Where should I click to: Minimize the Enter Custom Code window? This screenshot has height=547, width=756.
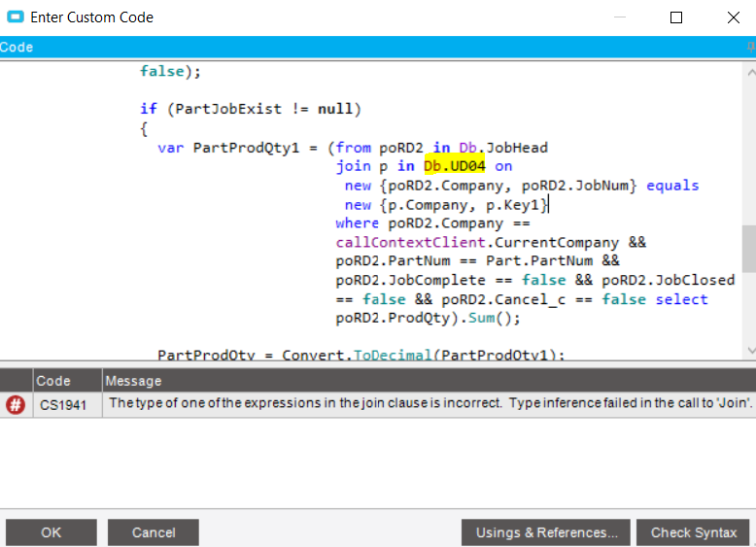click(620, 17)
